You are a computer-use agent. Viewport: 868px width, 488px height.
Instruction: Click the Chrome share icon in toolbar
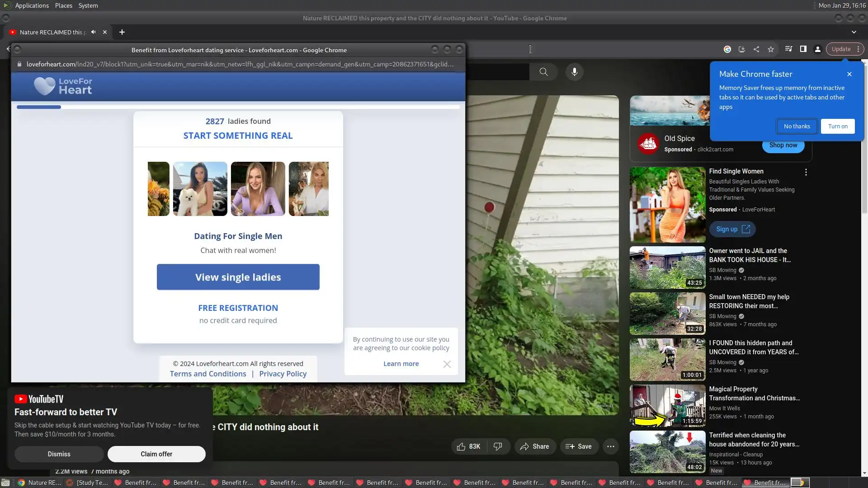[756, 49]
